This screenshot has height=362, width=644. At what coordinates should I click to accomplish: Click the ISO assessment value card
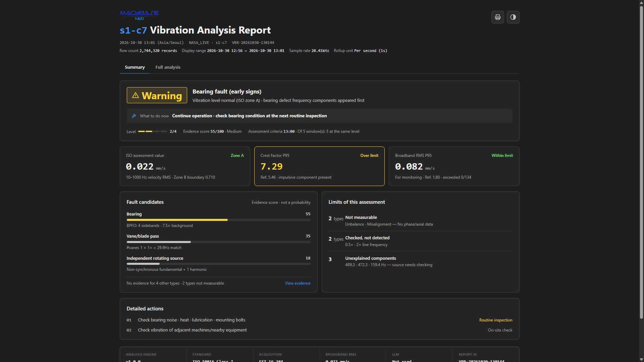pyautogui.click(x=185, y=166)
